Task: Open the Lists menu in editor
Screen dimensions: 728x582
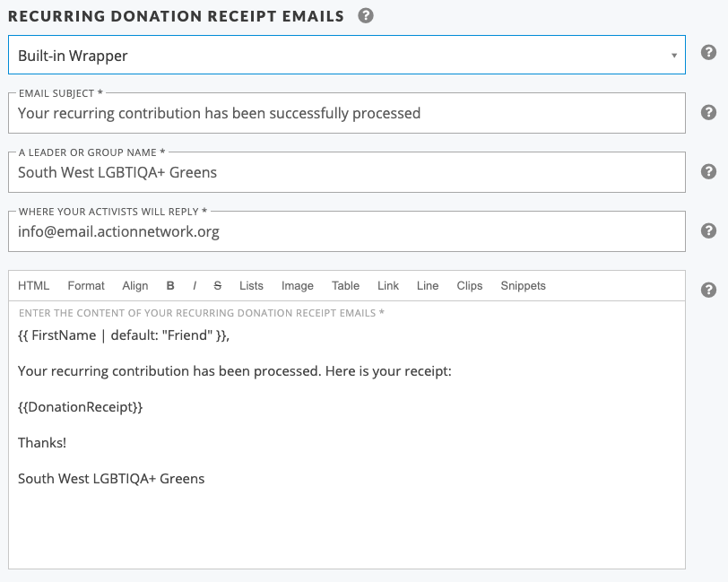Action: [251, 286]
